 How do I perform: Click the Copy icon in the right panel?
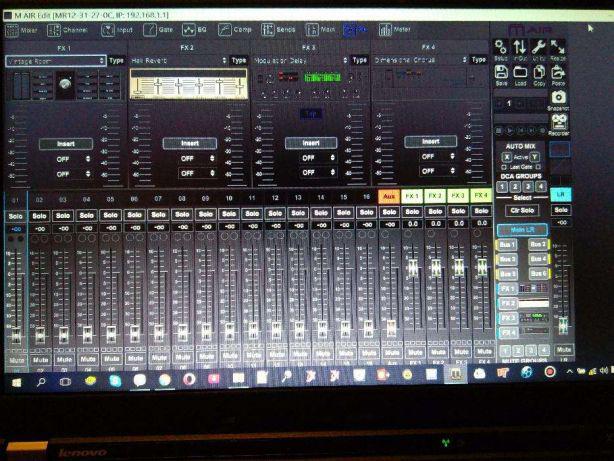[x=539, y=73]
